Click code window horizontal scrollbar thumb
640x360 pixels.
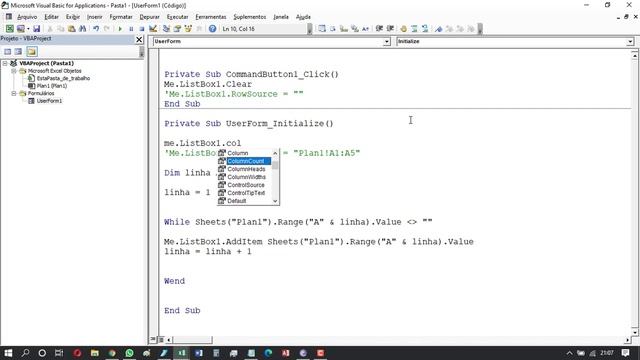click(193, 340)
